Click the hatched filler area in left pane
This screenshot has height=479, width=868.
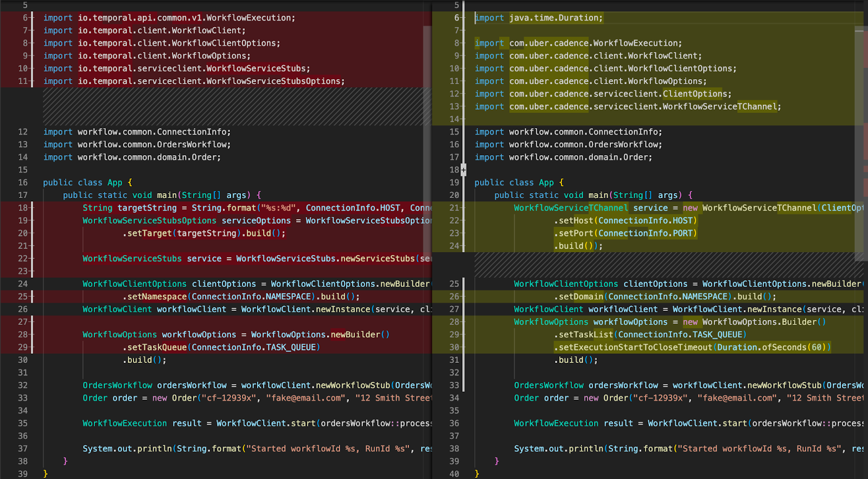233,107
